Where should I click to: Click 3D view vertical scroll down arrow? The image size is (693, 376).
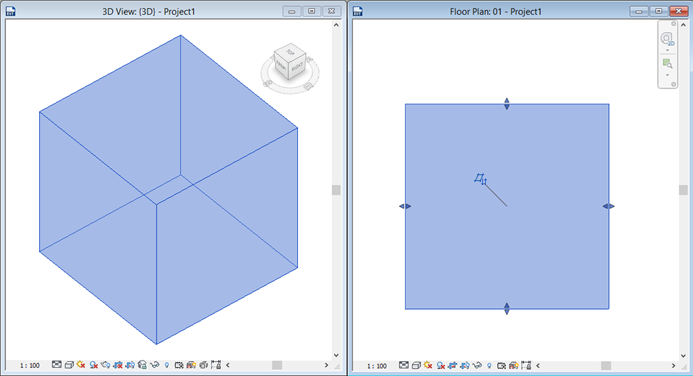click(336, 355)
